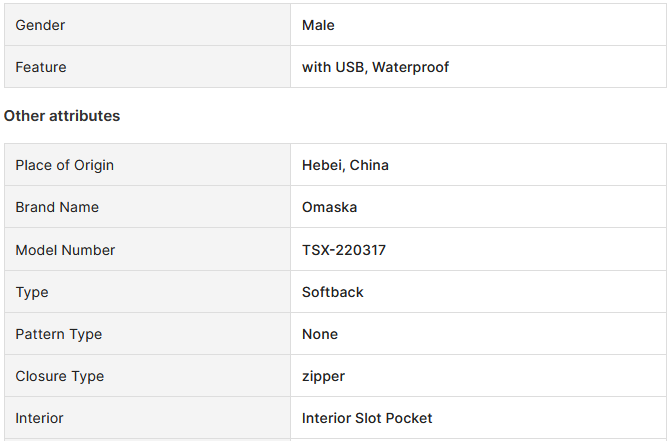The image size is (671, 441).
Task: Click the Brand Name label
Action: [57, 207]
